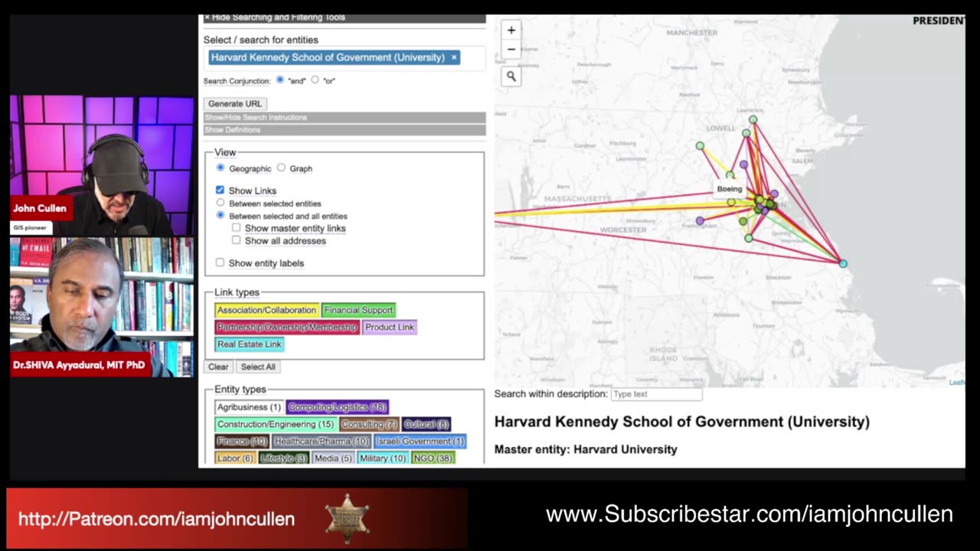Click Select All under link types
This screenshot has height=551, width=980.
258,367
